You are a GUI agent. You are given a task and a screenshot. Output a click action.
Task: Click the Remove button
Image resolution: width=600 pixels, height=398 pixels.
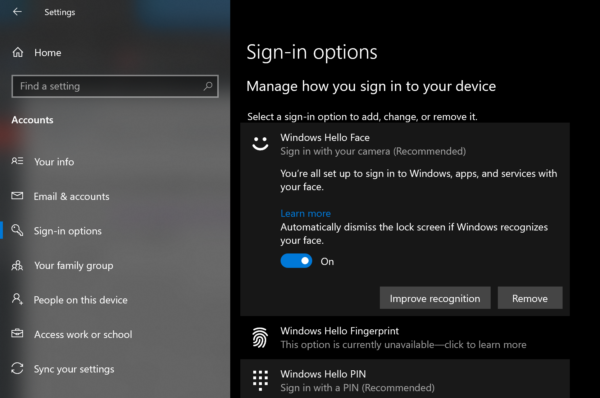[x=530, y=298]
